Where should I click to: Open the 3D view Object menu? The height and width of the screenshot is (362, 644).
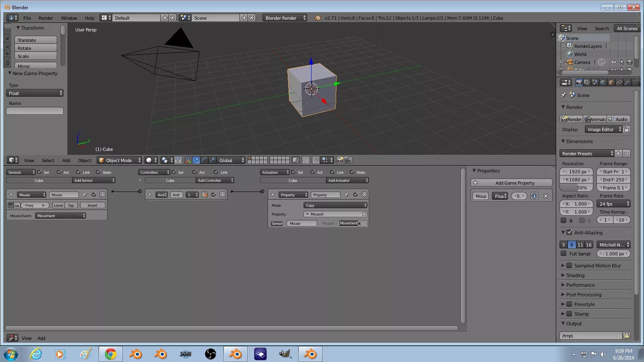point(85,160)
